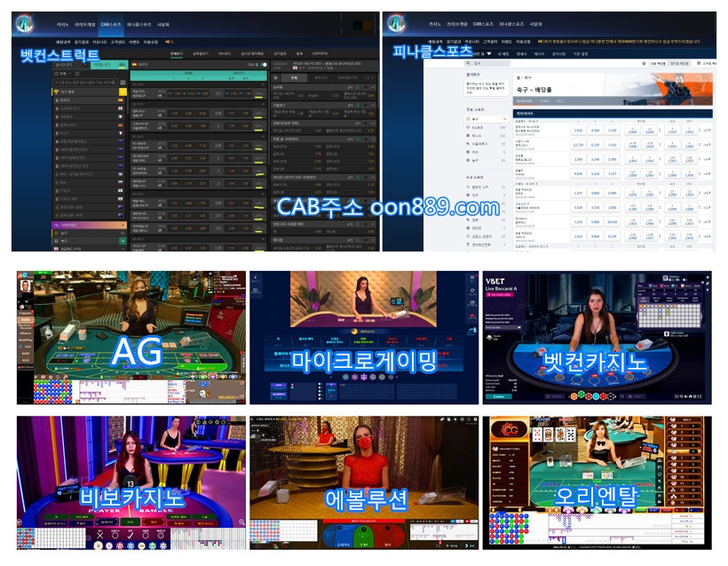Toggle the 다수 뷰 switch in BetConstruct

pyautogui.click(x=264, y=65)
